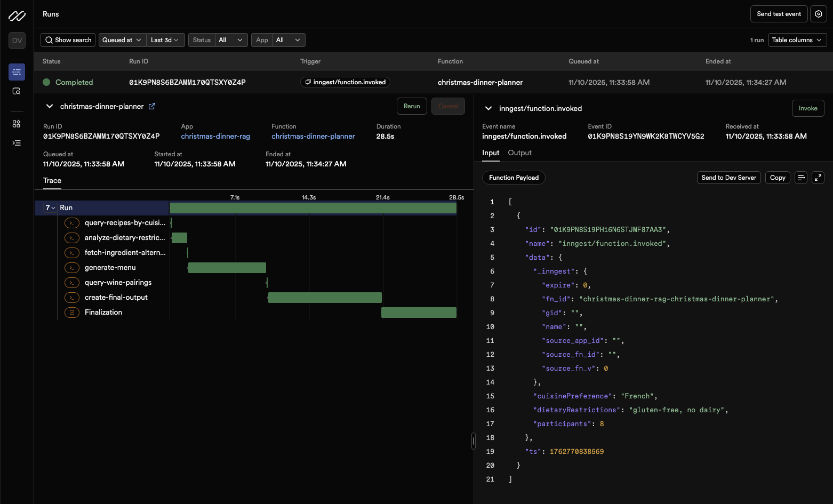Click the Inngest logo in sidebar
Screen dimensions: 833x504
click(x=17, y=16)
